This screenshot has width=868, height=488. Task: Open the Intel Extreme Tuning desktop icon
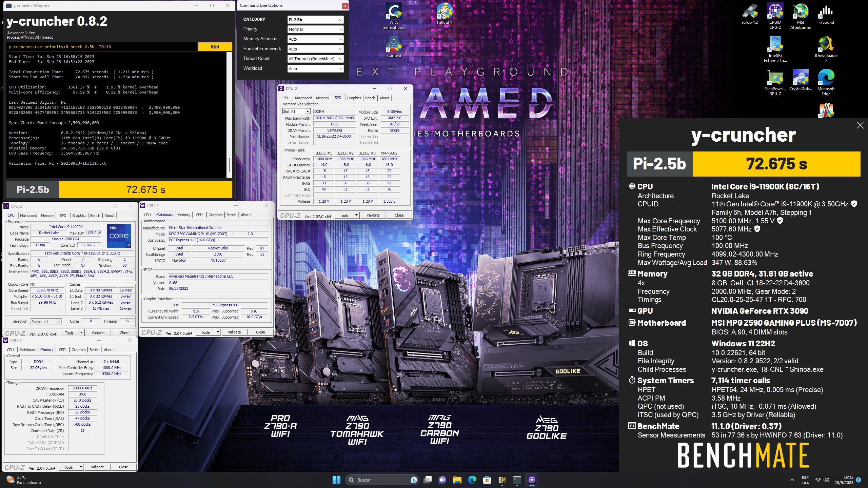point(775,49)
